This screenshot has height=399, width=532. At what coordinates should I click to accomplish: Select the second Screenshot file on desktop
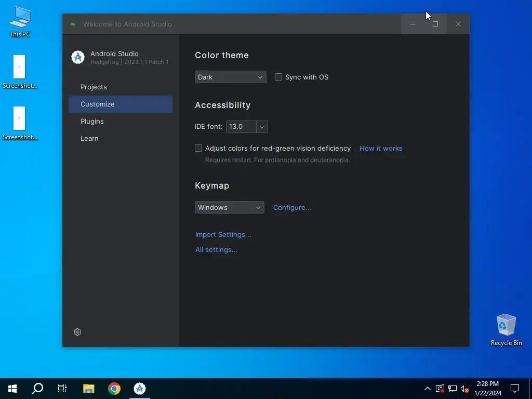[19, 124]
